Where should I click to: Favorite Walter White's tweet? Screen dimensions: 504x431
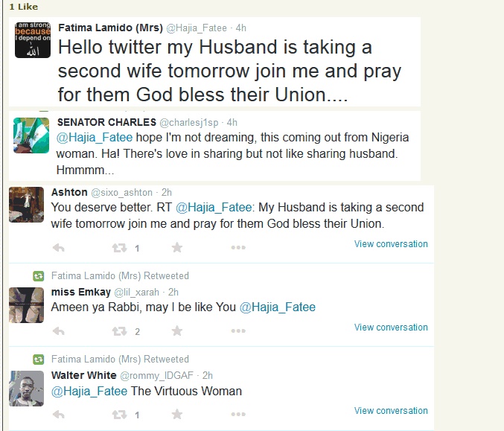pos(176,415)
